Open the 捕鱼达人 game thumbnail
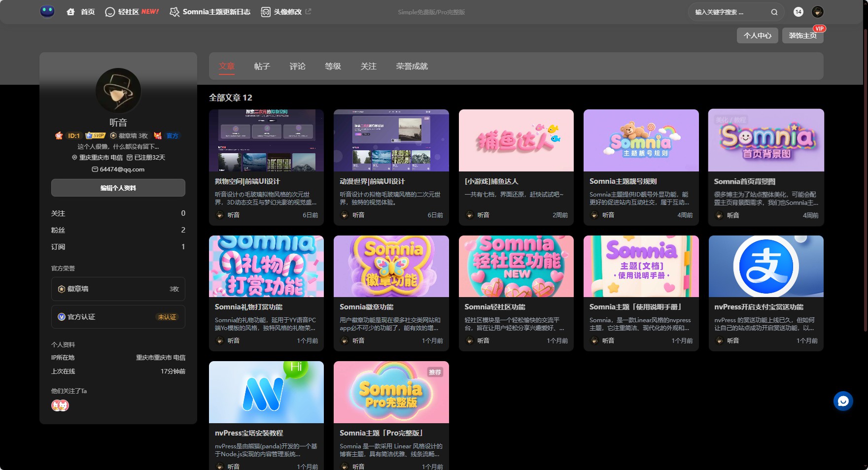 pyautogui.click(x=516, y=140)
